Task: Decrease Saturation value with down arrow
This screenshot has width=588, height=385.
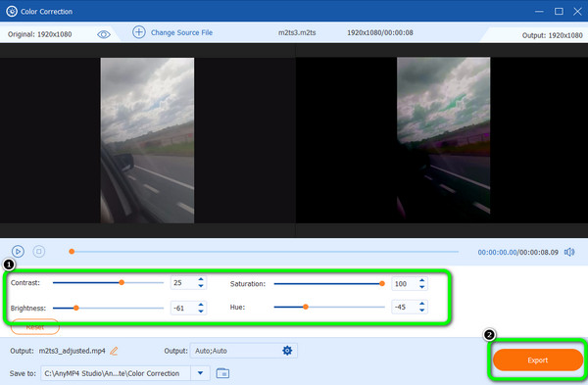Action: point(421,287)
